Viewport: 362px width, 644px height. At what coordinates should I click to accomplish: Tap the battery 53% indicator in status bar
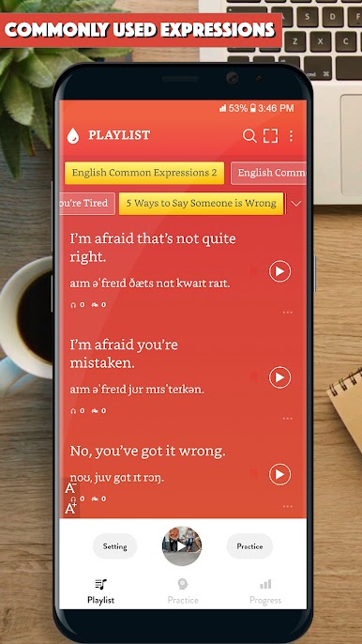(242, 109)
